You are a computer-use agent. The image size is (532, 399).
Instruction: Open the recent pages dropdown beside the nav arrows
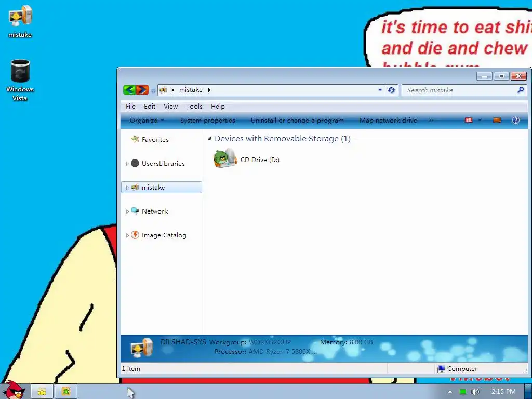153,90
